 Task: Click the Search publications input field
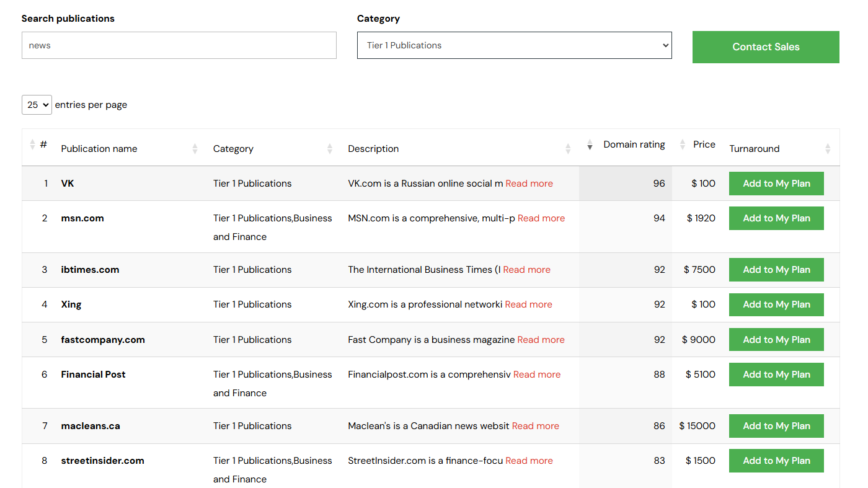click(x=179, y=45)
